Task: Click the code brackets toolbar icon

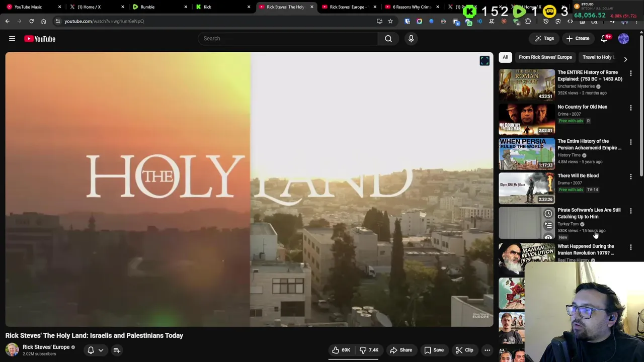Action: click(x=570, y=21)
